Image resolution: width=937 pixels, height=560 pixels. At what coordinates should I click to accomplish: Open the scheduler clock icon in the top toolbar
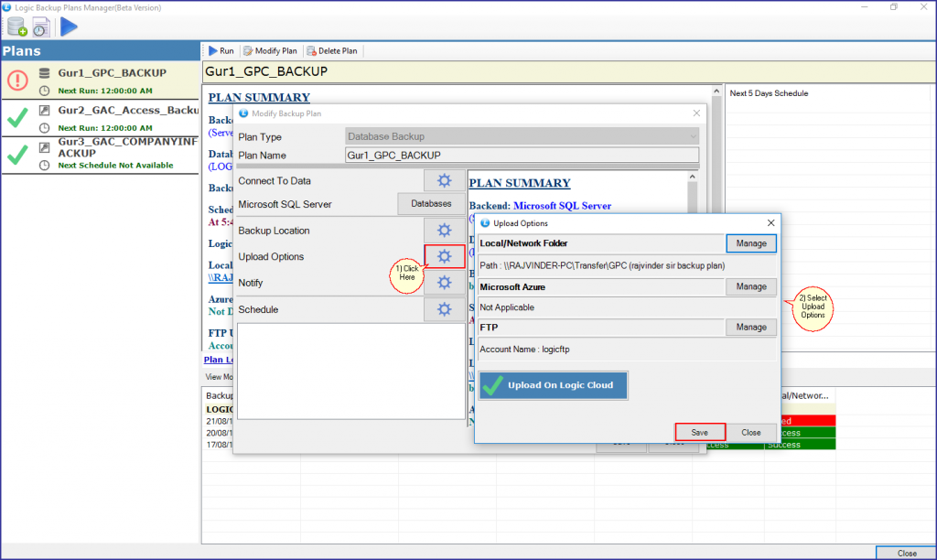(x=39, y=26)
